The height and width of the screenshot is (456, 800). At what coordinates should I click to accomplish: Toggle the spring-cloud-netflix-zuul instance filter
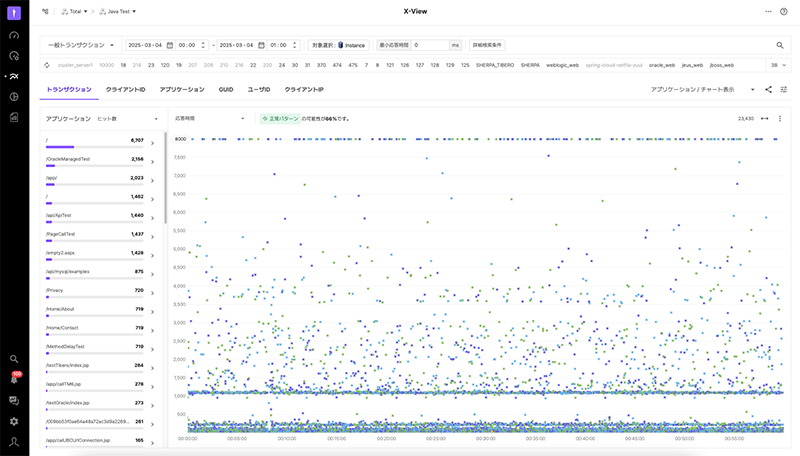click(612, 65)
